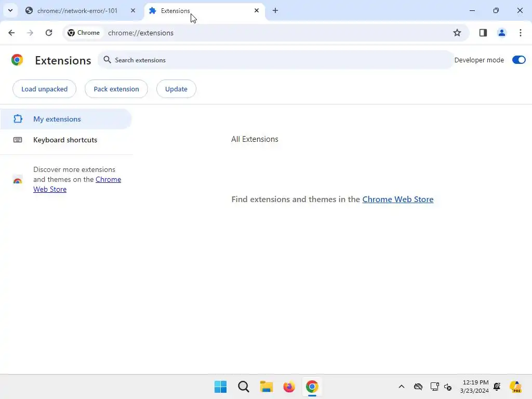Click the Load unpacked button
Image resolution: width=532 pixels, height=399 pixels.
45,89
